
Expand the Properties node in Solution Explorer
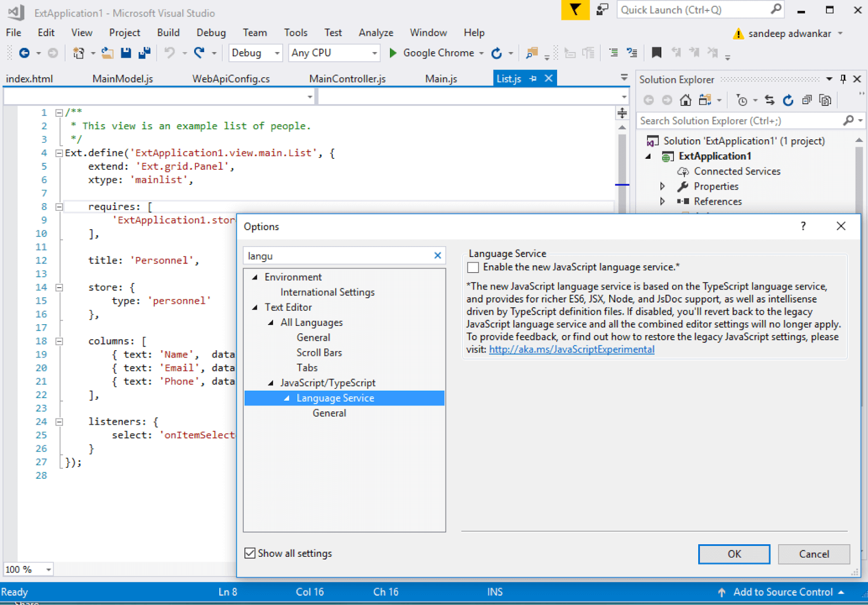(x=662, y=186)
